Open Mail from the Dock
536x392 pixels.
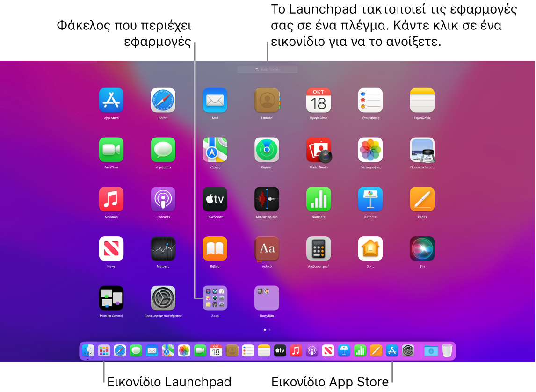click(152, 351)
